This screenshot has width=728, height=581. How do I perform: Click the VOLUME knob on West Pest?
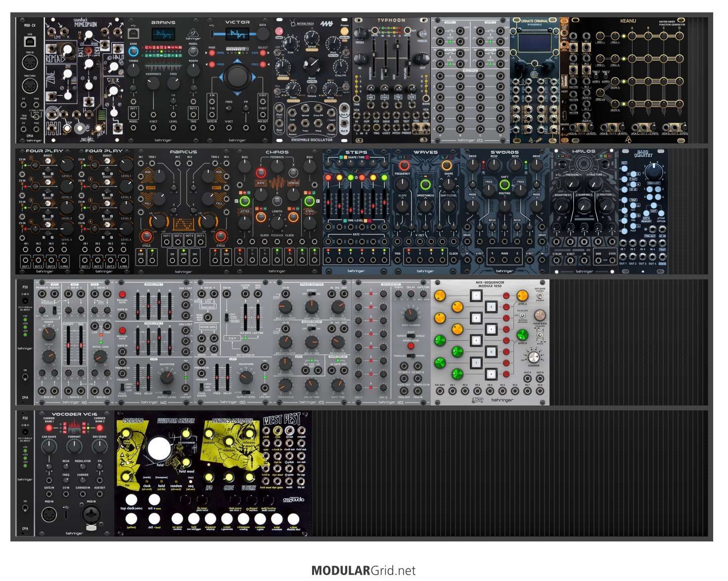click(249, 477)
